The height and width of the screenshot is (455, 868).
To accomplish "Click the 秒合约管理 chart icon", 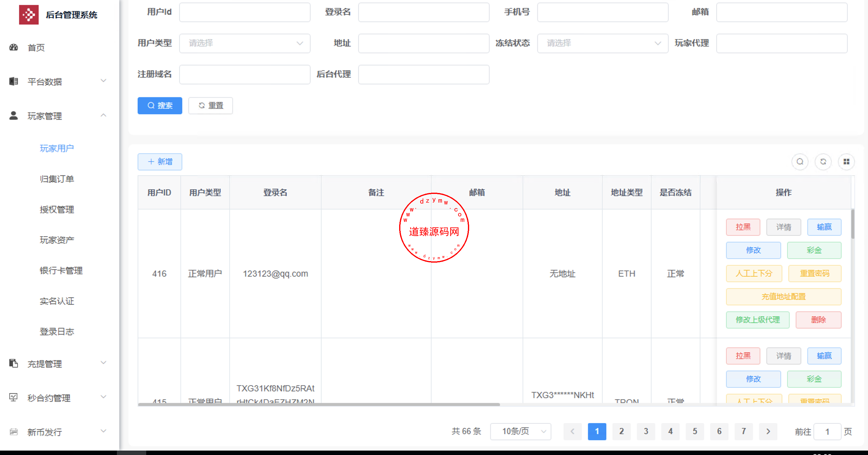I will coord(13,398).
